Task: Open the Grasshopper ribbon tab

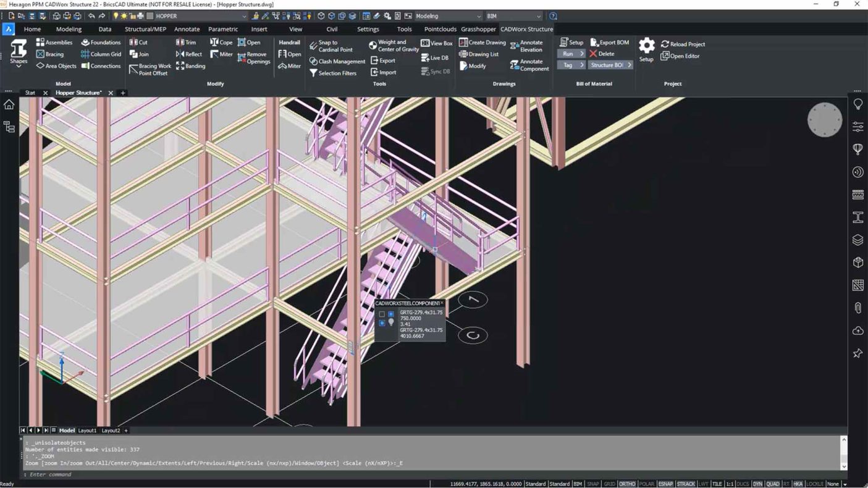Action: (479, 29)
